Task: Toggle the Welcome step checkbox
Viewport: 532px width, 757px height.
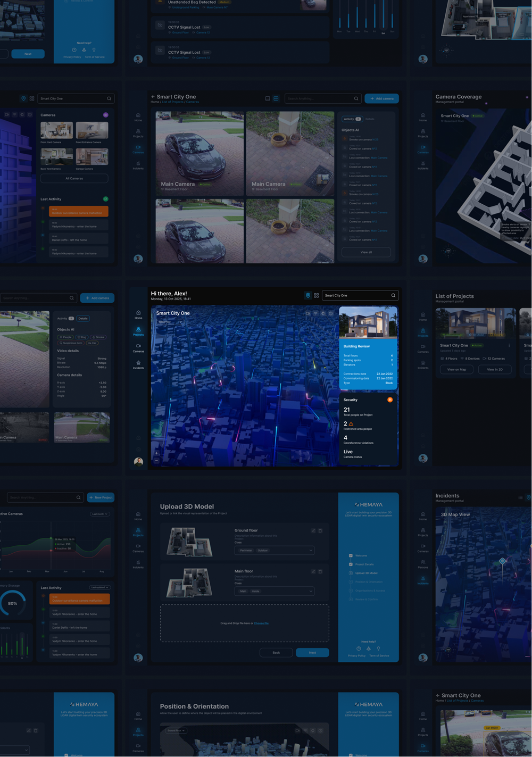Action: click(351, 555)
